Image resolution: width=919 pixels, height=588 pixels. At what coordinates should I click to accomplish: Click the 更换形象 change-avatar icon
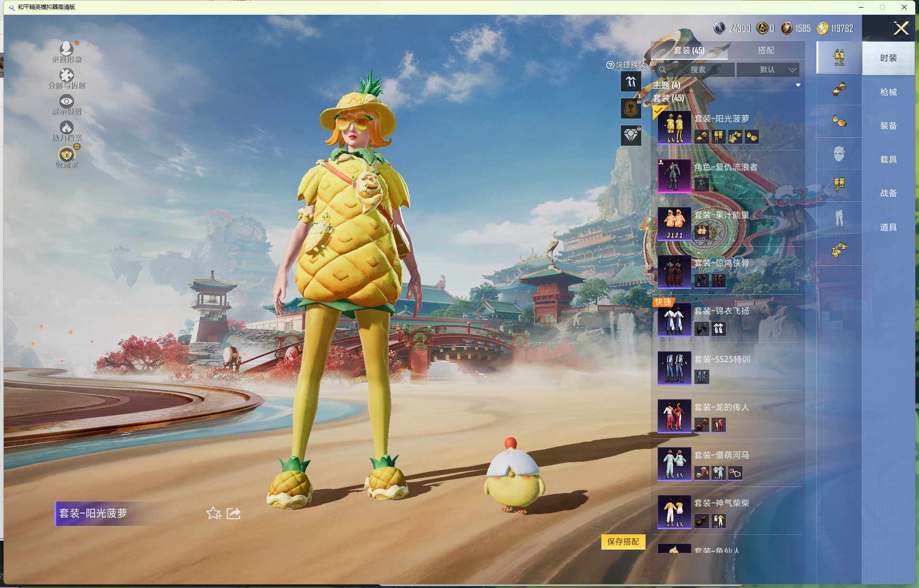pyautogui.click(x=66, y=49)
